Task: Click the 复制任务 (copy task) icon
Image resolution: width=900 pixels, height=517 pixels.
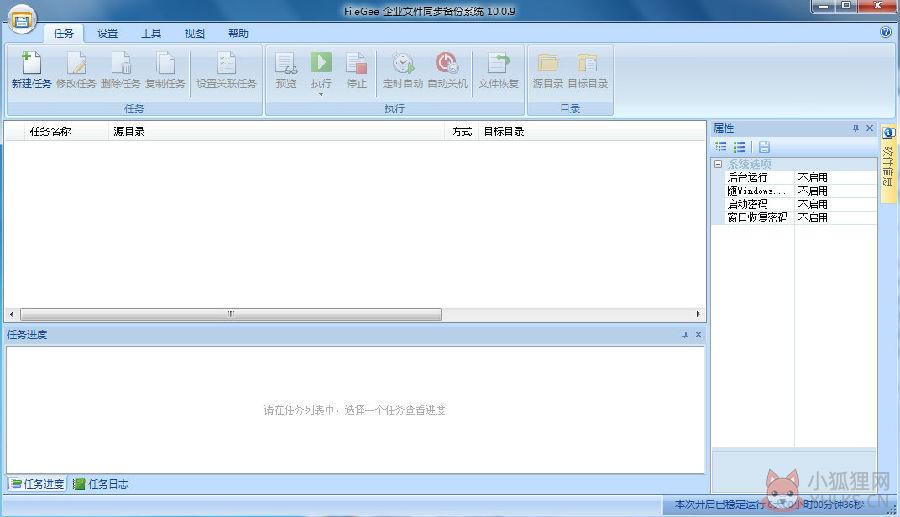Action: (x=165, y=63)
